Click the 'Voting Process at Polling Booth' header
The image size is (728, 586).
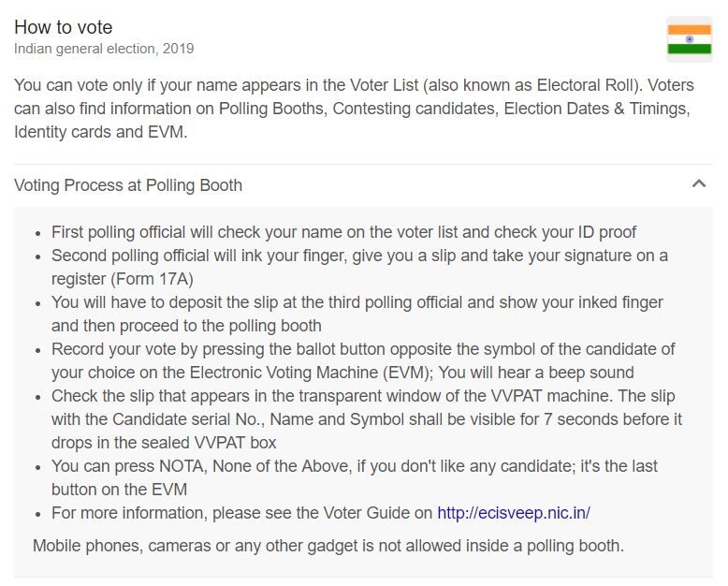coord(128,185)
